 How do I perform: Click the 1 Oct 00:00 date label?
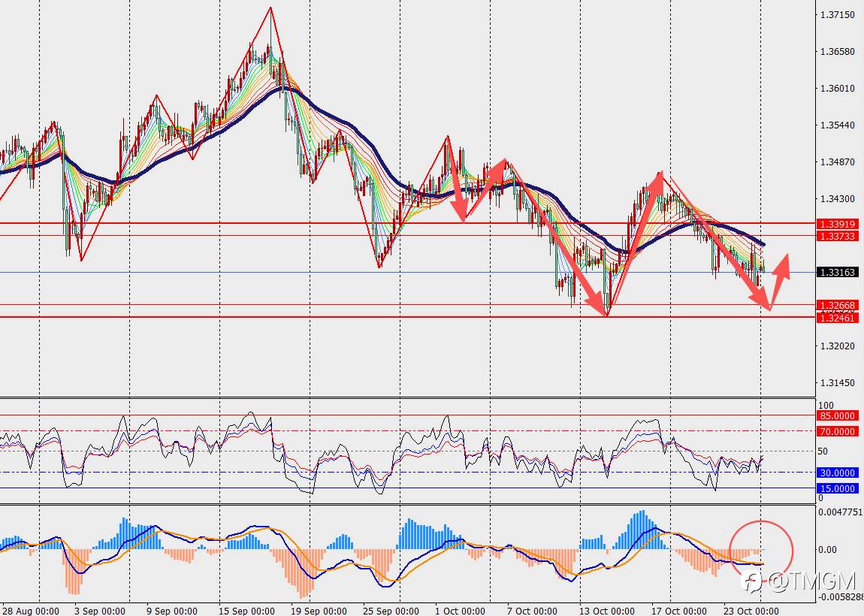(460, 611)
